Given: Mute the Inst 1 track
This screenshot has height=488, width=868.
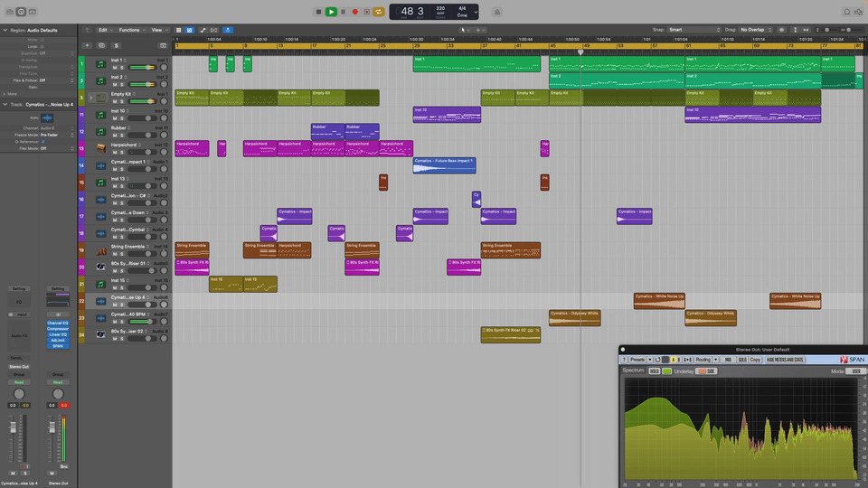Looking at the screenshot, I should (115, 68).
